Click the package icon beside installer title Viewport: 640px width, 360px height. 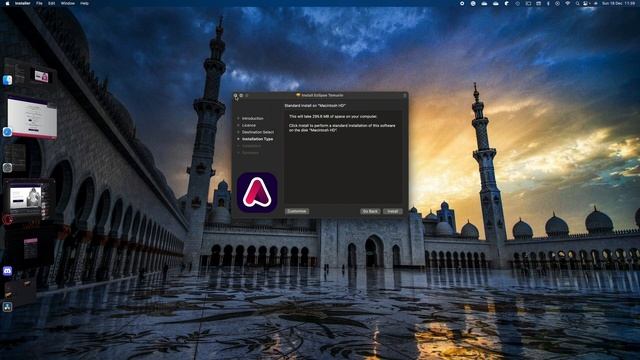(298, 95)
